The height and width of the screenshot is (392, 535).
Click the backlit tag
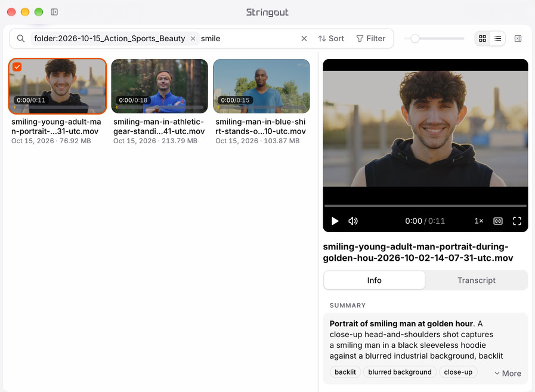[345, 372]
